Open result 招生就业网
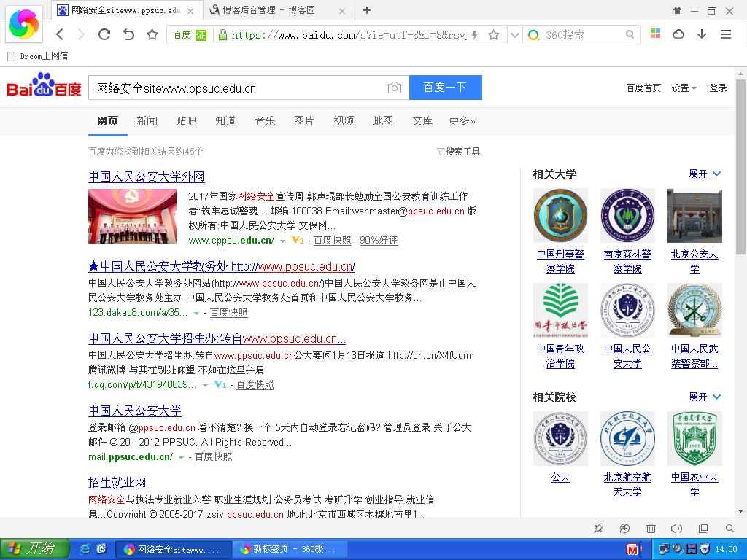747x560 pixels. 117,483
